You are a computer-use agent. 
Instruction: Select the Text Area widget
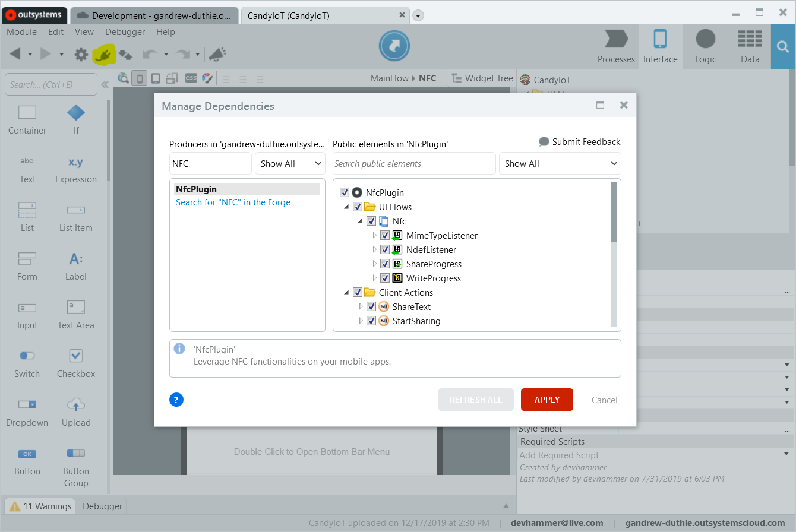76,315
